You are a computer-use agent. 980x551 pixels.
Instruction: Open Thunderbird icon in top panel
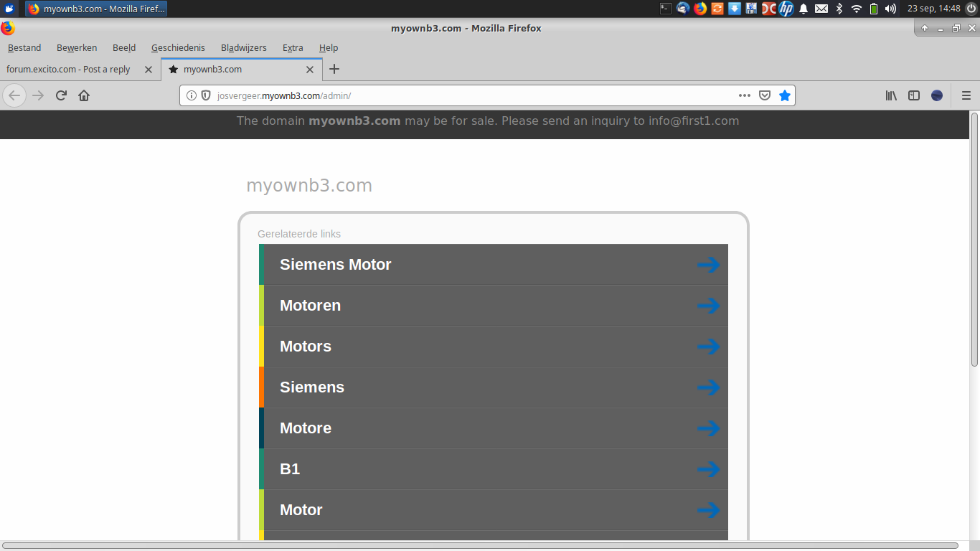point(683,9)
